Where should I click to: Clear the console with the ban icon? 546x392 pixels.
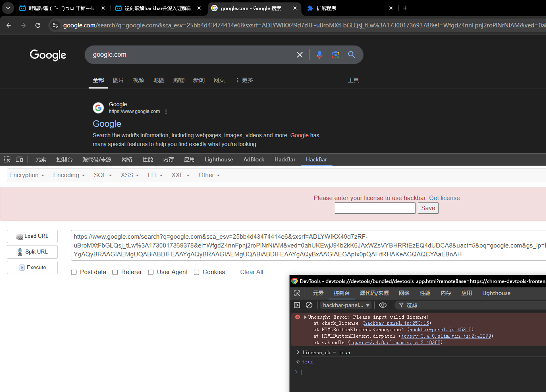pos(309,305)
